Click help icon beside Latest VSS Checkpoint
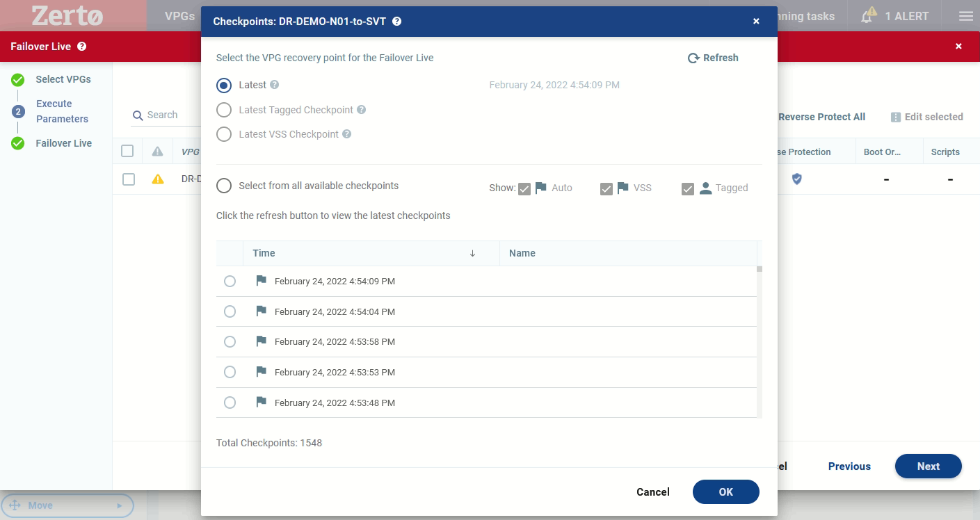The image size is (980, 520). click(346, 134)
